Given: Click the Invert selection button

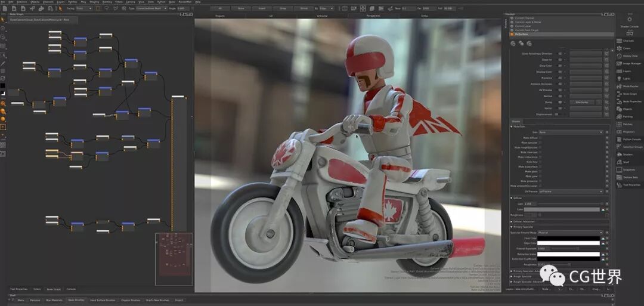Looking at the screenshot, I should 262,8.
